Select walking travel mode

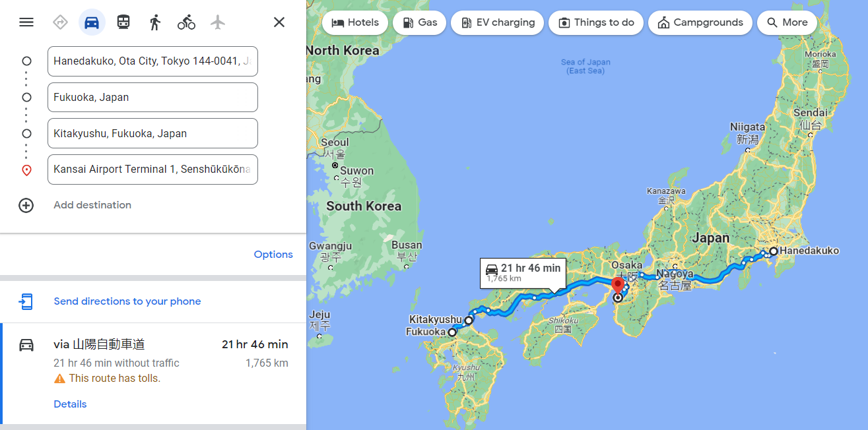click(155, 22)
